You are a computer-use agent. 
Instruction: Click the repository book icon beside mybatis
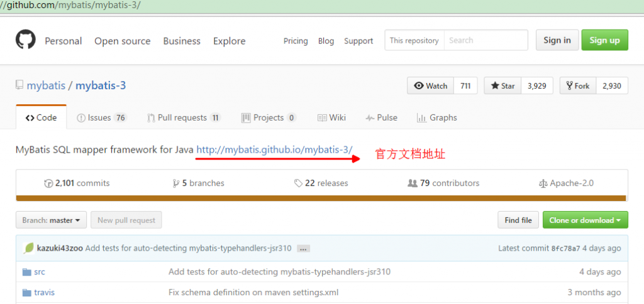coord(19,85)
